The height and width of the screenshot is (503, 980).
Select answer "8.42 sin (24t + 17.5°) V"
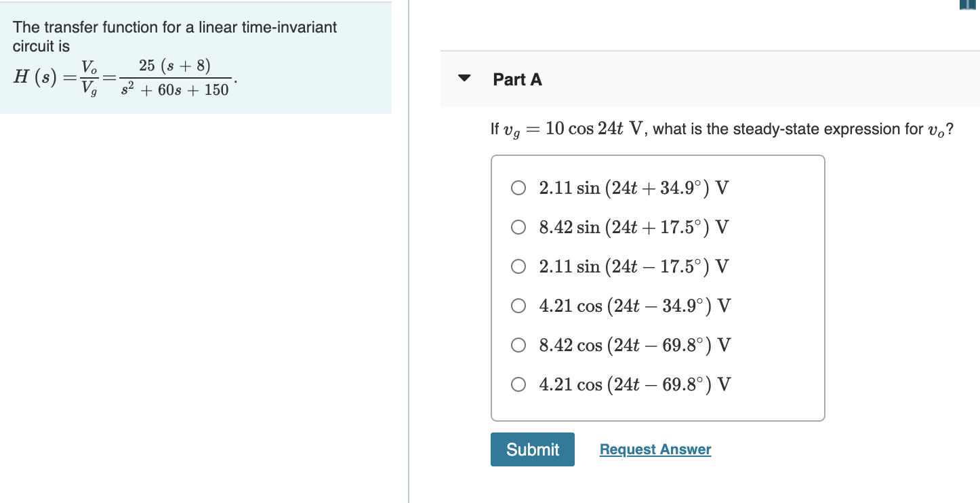pos(518,227)
